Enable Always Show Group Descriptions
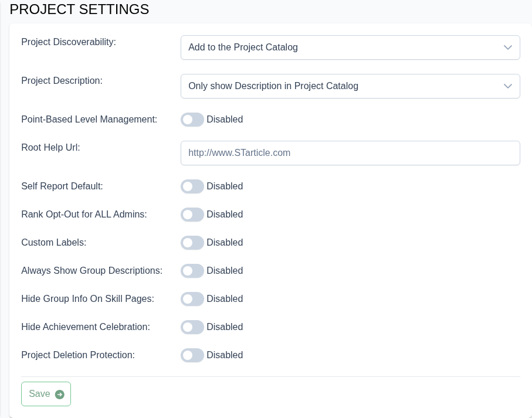Viewport: 532px width, 418px height. point(192,271)
